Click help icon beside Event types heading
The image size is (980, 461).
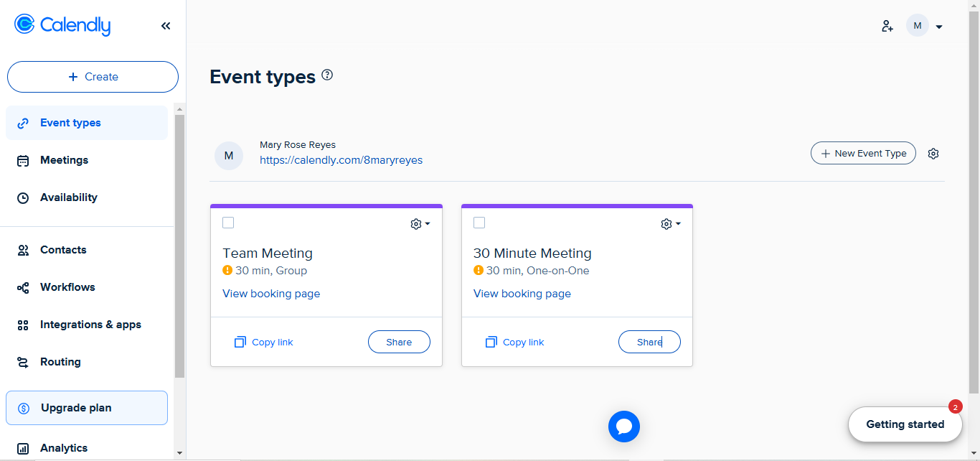click(327, 75)
